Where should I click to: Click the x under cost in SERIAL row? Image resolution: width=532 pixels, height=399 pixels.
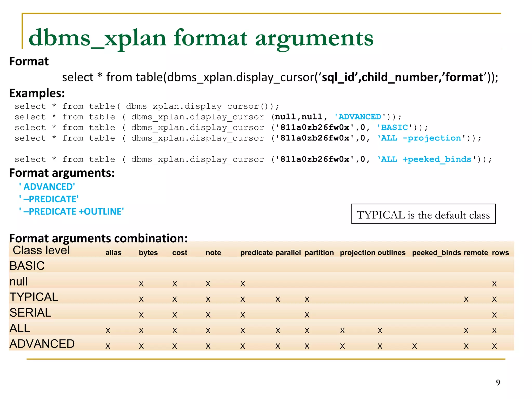(x=175, y=315)
